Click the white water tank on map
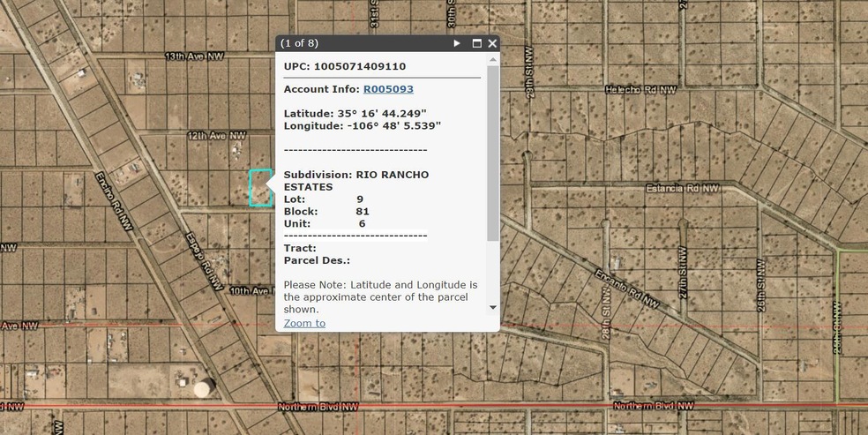 click(204, 388)
